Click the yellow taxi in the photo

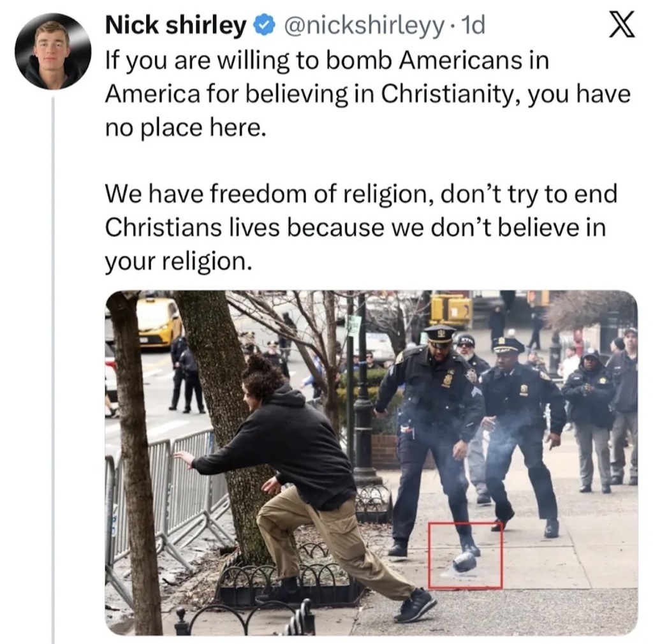click(x=158, y=322)
